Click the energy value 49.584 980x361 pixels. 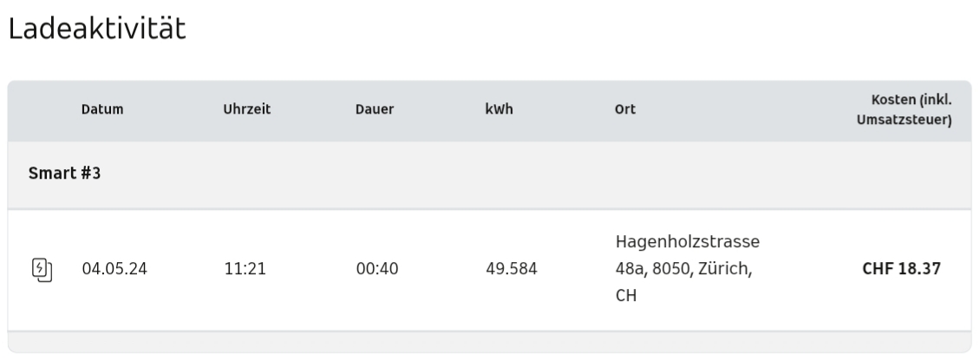(512, 269)
